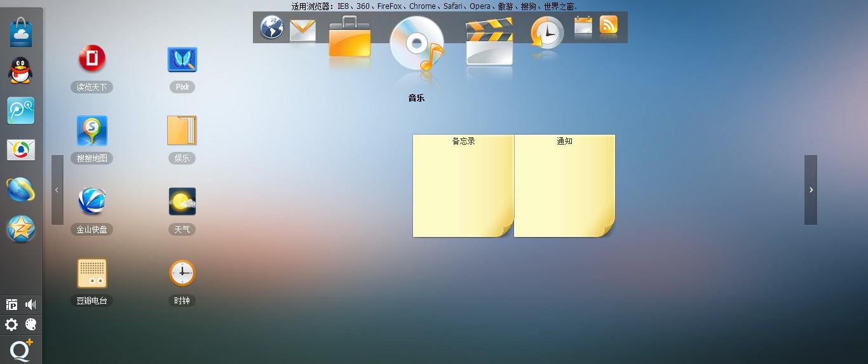
Task: Open the 娱乐 folder
Action: coord(182,131)
